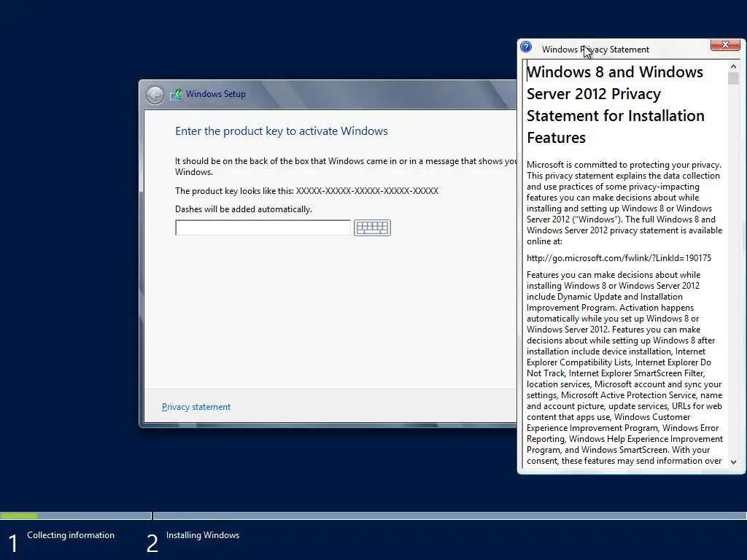Viewport: 747px width, 560px height.
Task: Click the product key input field
Action: click(263, 227)
